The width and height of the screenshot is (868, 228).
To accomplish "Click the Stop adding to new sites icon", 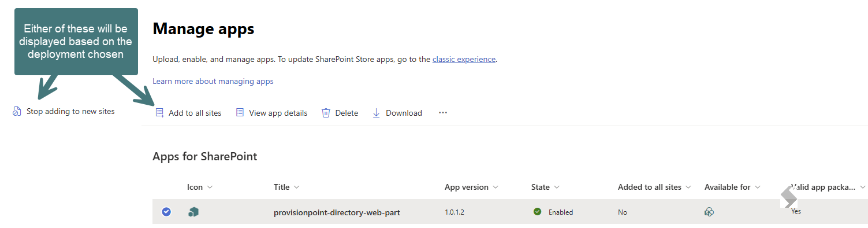I will tap(17, 111).
